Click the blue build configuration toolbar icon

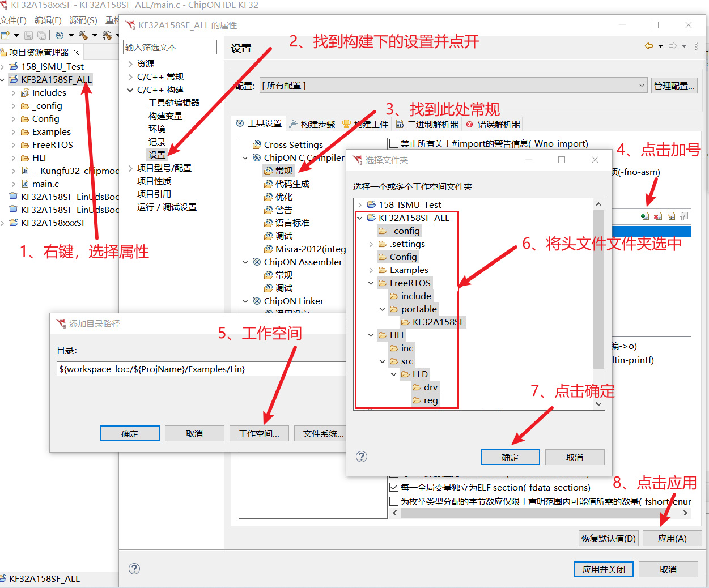pos(60,35)
